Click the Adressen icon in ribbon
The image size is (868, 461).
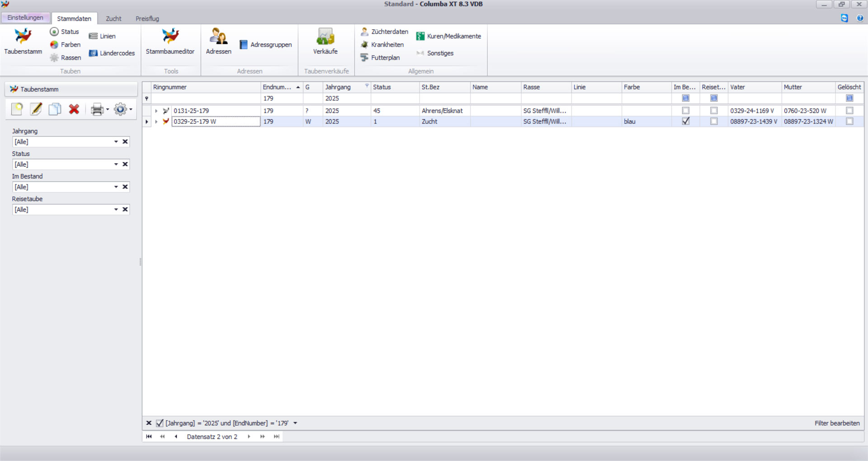(x=218, y=41)
